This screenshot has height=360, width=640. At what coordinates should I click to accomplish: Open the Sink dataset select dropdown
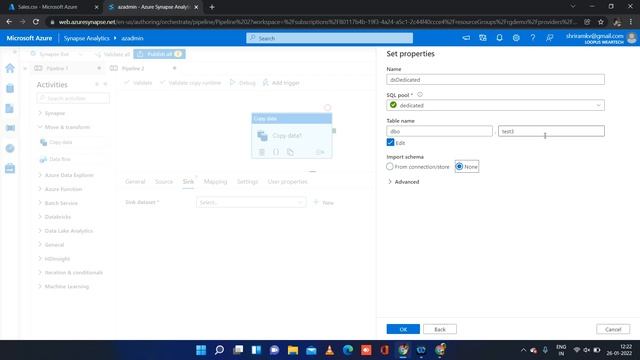[x=251, y=202]
